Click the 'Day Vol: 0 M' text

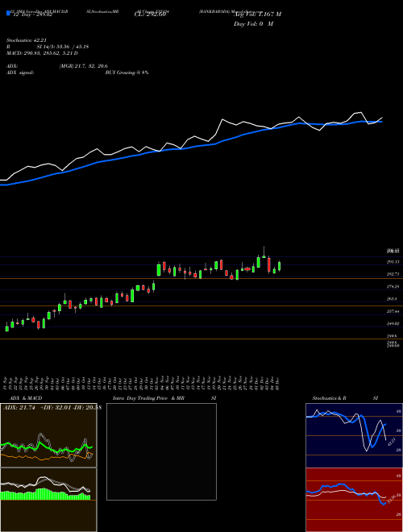253,24
